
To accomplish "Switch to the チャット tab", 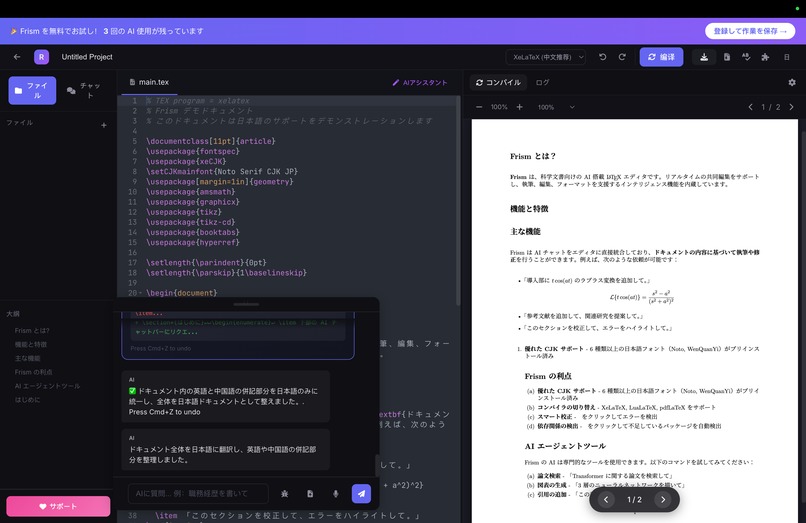I will [x=84, y=91].
